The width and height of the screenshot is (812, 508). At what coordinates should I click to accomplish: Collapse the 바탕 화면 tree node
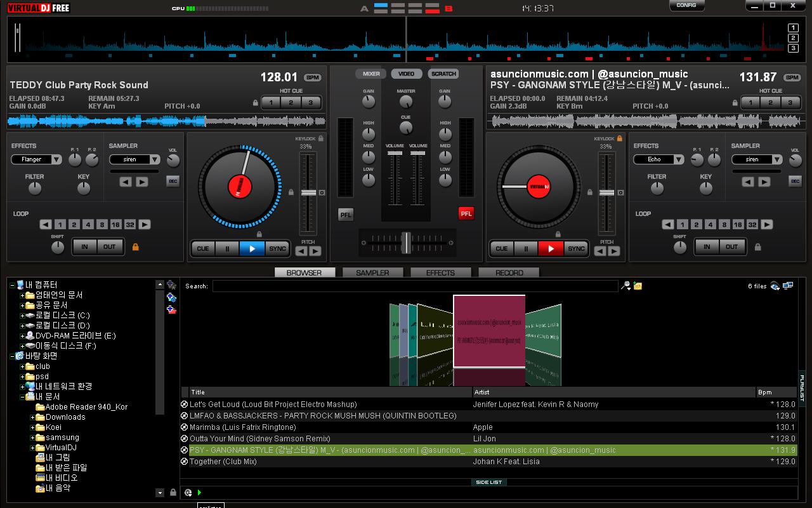point(12,356)
